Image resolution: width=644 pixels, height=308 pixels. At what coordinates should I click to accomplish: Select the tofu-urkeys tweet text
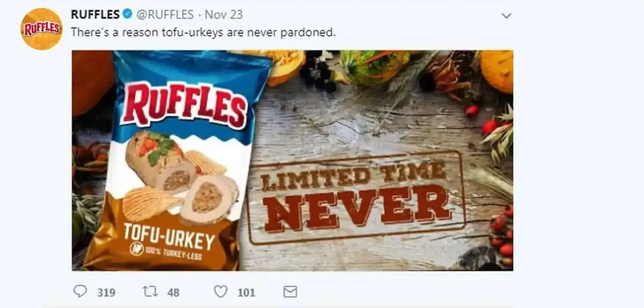click(203, 32)
